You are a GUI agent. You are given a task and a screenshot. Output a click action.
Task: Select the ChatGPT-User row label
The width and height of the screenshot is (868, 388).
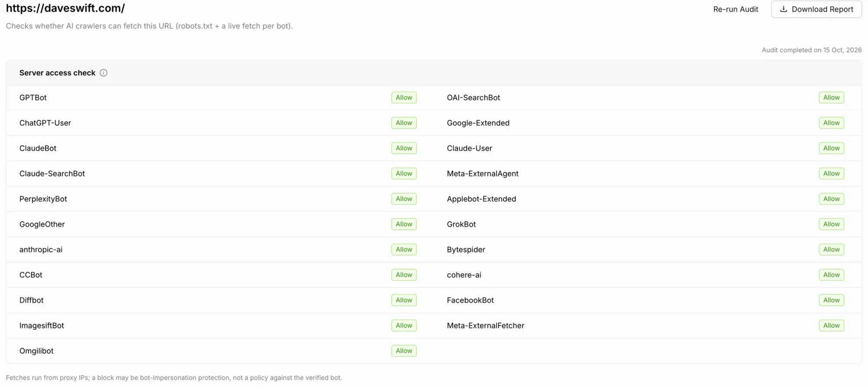point(45,123)
